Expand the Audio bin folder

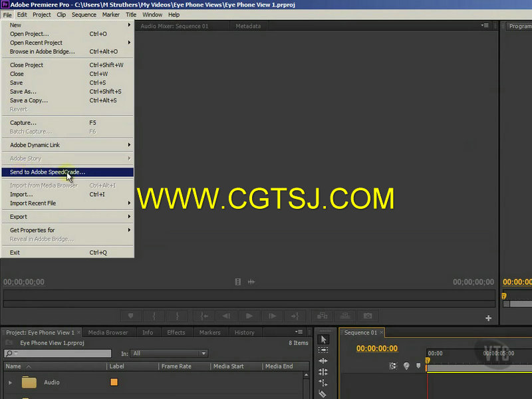point(11,383)
